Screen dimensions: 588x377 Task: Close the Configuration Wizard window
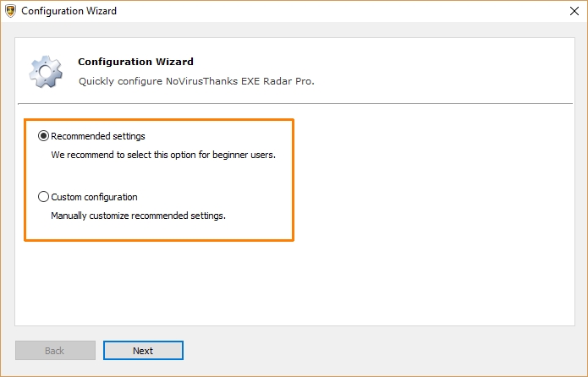(568, 12)
